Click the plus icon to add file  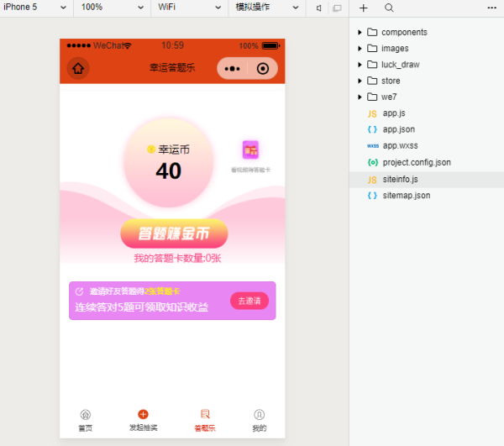[x=364, y=8]
